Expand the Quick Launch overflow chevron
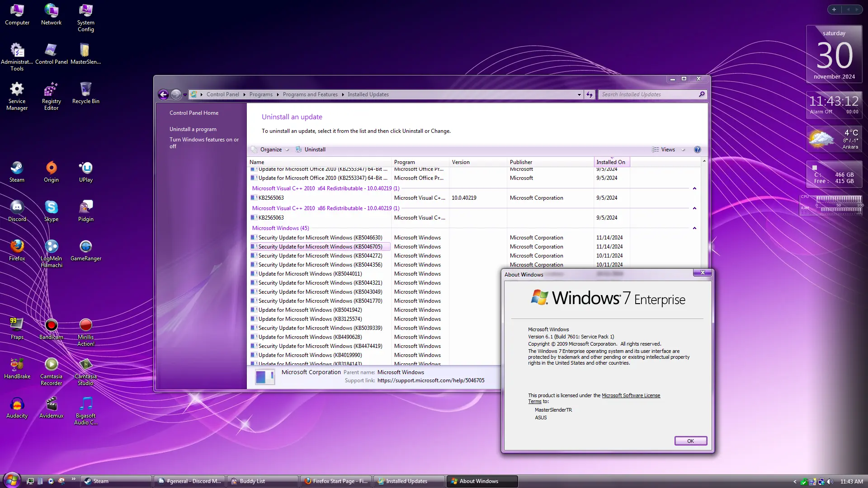This screenshot has width=868, height=488. pyautogui.click(x=73, y=479)
